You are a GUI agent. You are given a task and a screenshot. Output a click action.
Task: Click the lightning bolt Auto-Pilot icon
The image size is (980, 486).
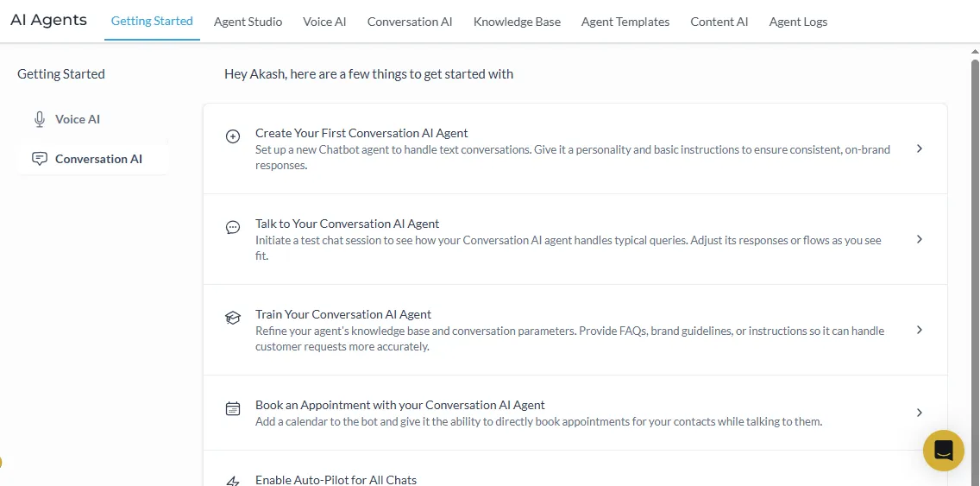(233, 481)
